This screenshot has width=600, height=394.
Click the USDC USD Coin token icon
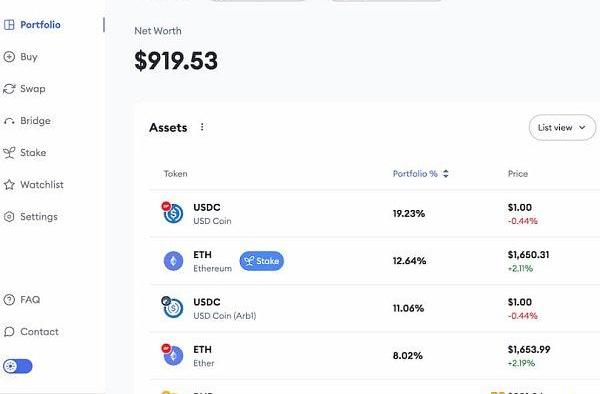[173, 213]
